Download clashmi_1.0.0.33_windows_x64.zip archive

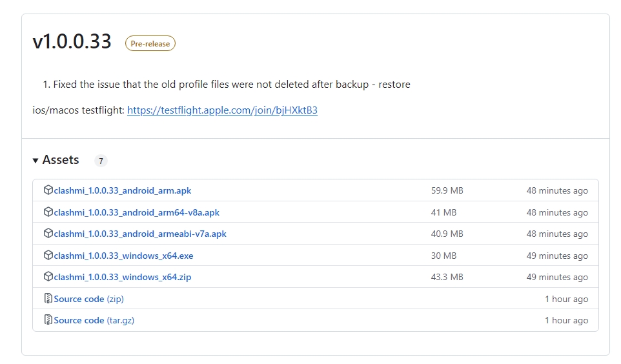(x=123, y=277)
